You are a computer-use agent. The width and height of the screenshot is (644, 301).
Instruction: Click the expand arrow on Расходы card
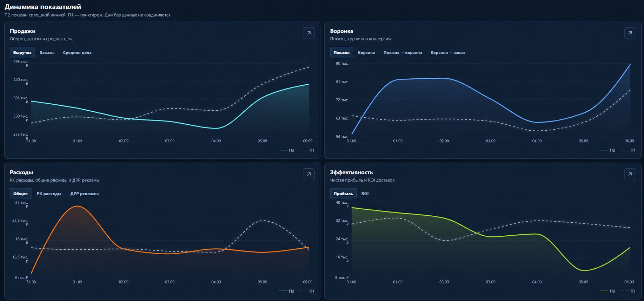coord(309,174)
